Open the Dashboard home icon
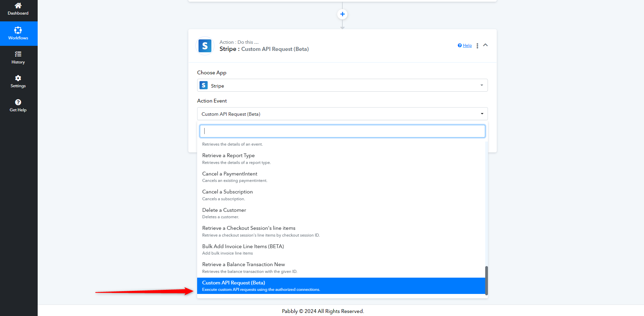Screen dimensions: 644x316 (x=18, y=6)
